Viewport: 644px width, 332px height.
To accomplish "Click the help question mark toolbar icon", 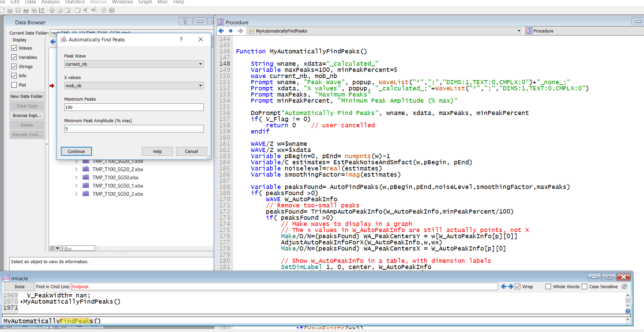I will pyautogui.click(x=112, y=10).
